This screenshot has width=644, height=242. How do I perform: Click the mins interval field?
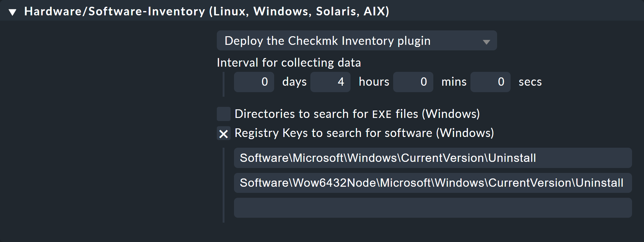coord(413,82)
